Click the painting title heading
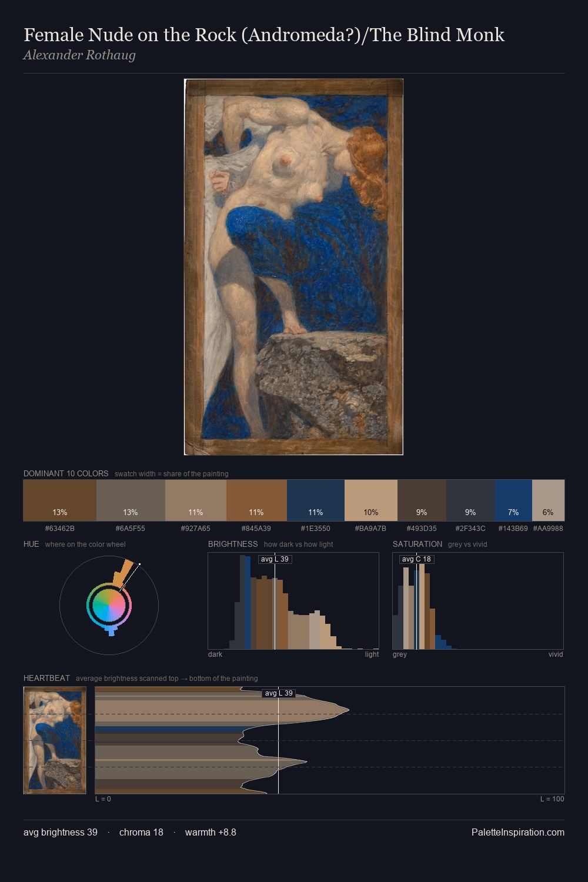 pyautogui.click(x=264, y=35)
